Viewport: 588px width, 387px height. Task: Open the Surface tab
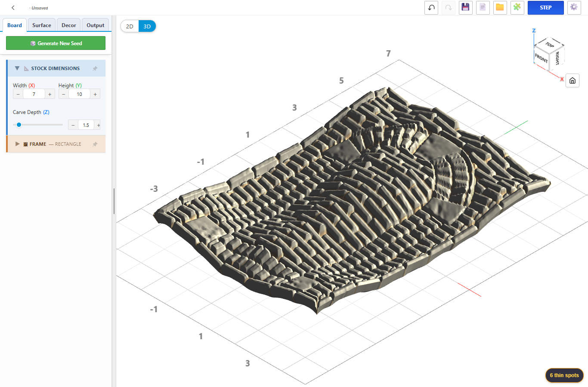coord(42,25)
